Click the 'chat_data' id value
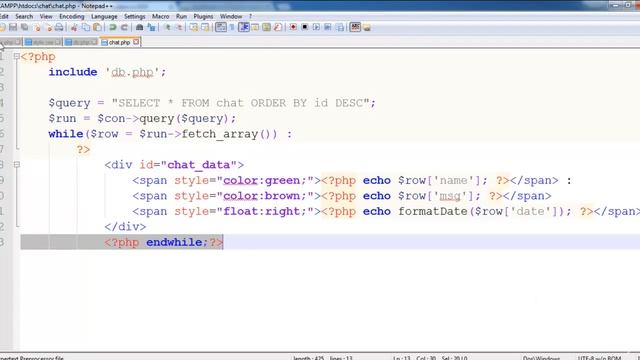The width and height of the screenshot is (640, 360). (x=199, y=165)
